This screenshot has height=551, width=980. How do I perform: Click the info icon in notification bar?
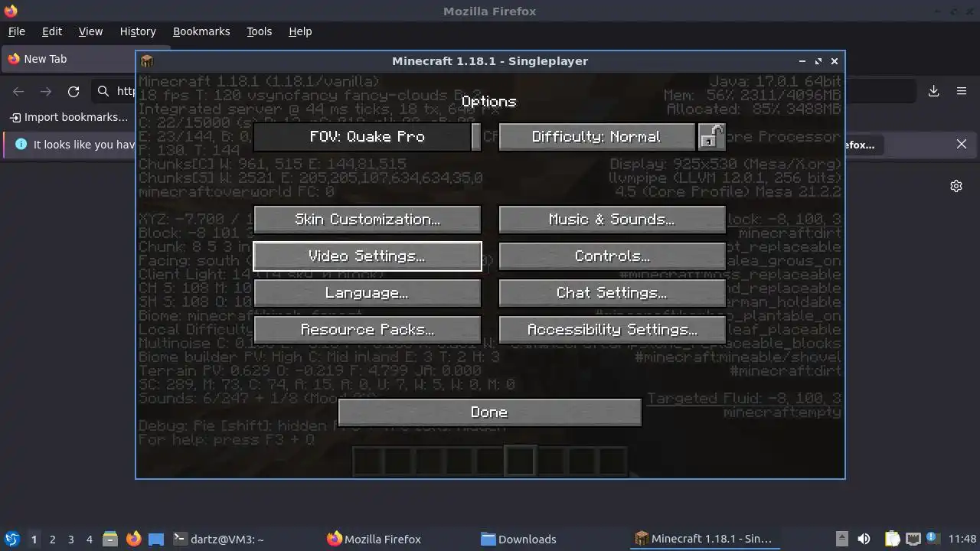pos(21,144)
